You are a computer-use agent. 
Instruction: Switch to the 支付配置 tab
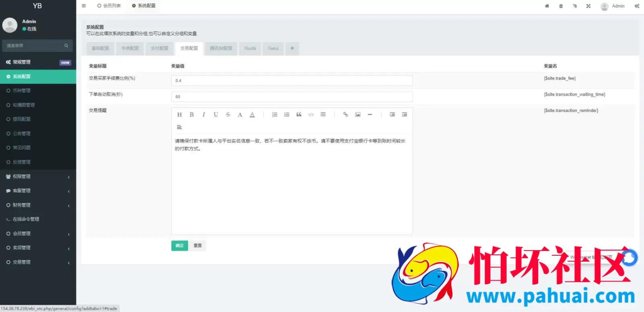click(159, 48)
